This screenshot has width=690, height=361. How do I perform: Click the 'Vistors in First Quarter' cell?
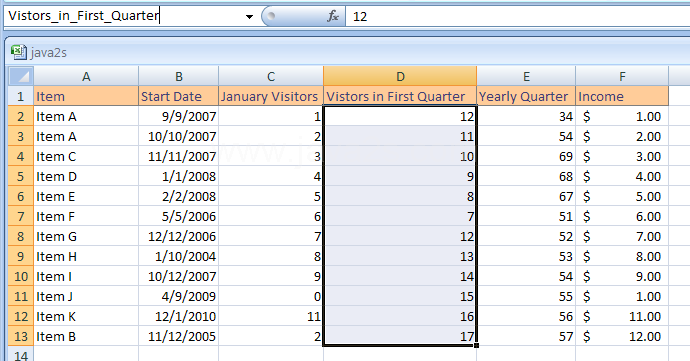pyautogui.click(x=400, y=96)
